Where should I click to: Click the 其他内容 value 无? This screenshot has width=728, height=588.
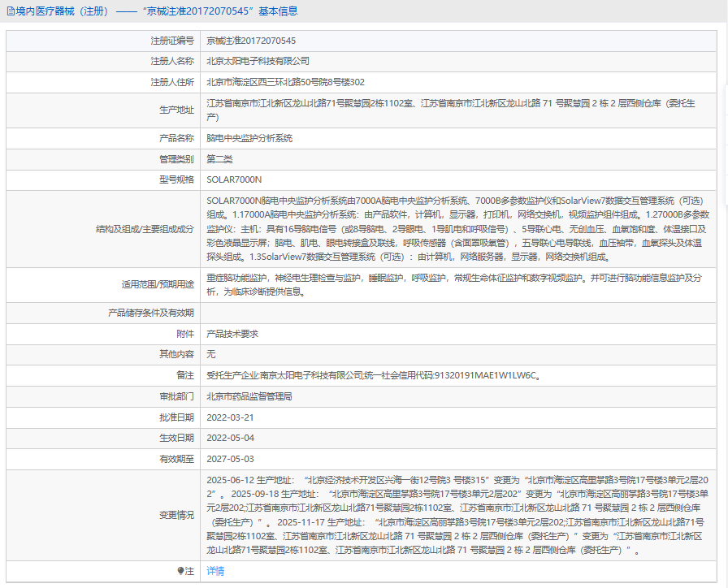210,355
